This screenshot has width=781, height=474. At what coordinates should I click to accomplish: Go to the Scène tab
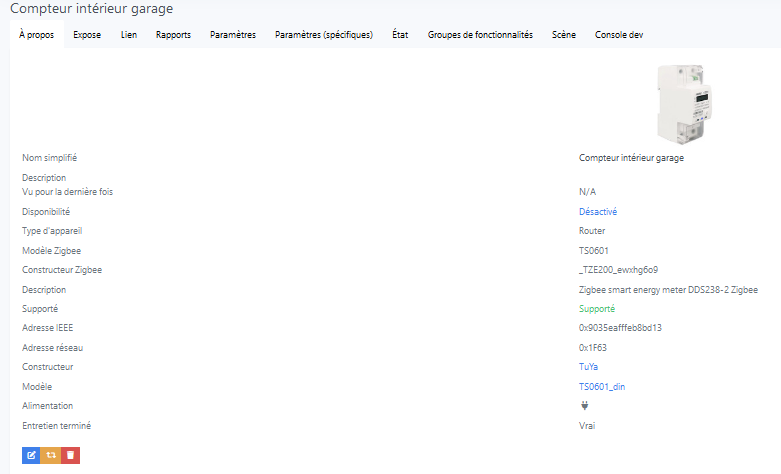click(563, 35)
